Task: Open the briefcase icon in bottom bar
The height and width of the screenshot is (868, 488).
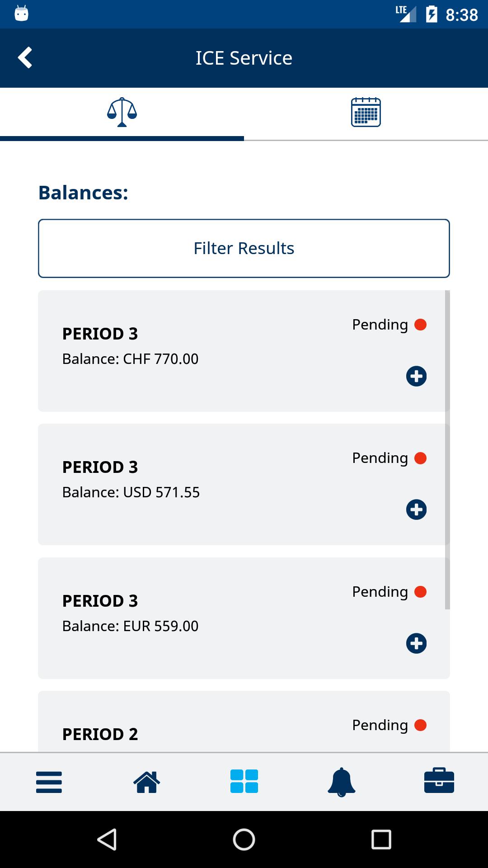Action: (439, 781)
